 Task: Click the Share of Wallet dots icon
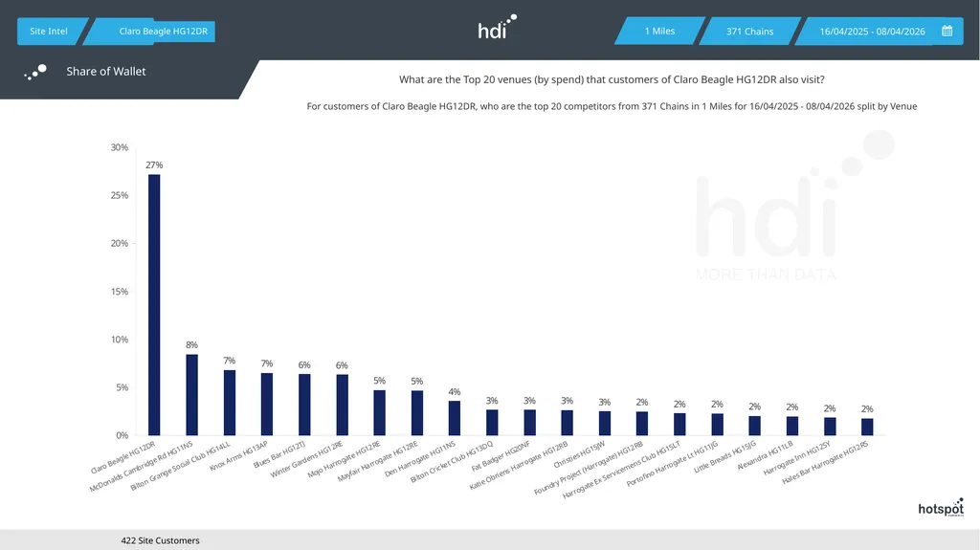click(35, 72)
